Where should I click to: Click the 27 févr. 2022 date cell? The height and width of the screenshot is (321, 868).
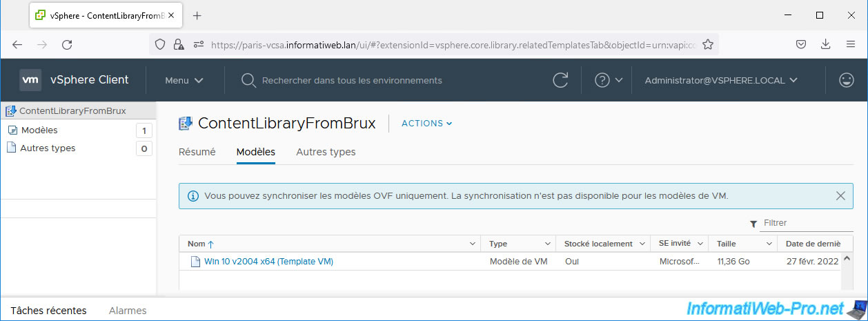(x=813, y=262)
